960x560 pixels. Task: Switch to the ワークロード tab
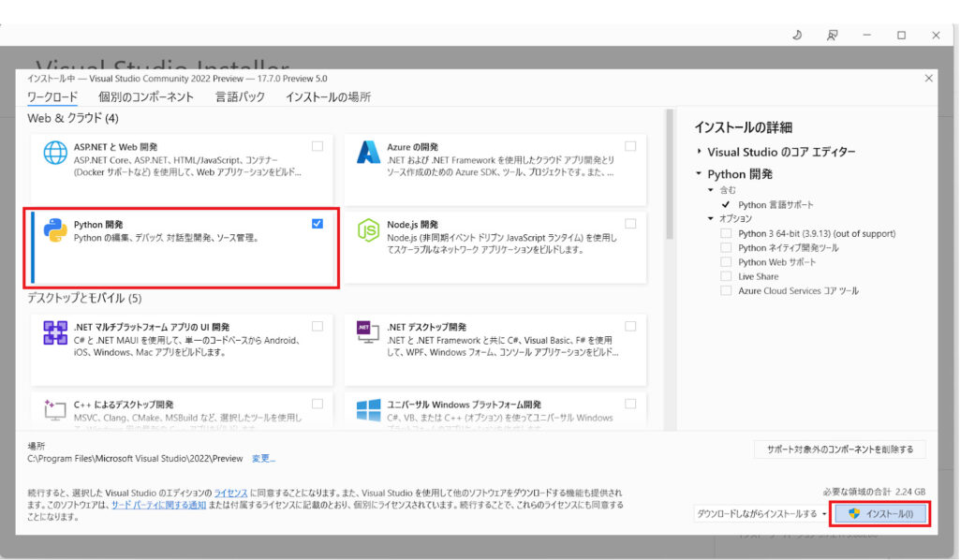click(x=52, y=96)
